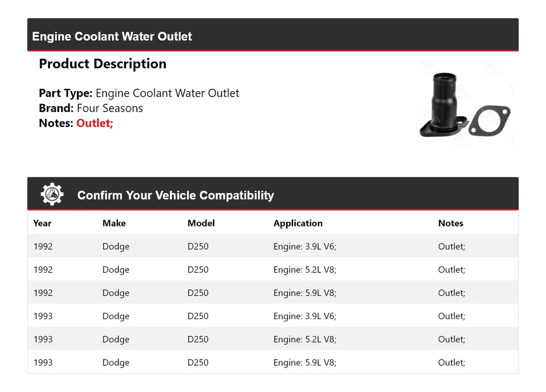Image resolution: width=546 pixels, height=392 pixels.
Task: Click the black water outlet product image
Action: (442, 105)
